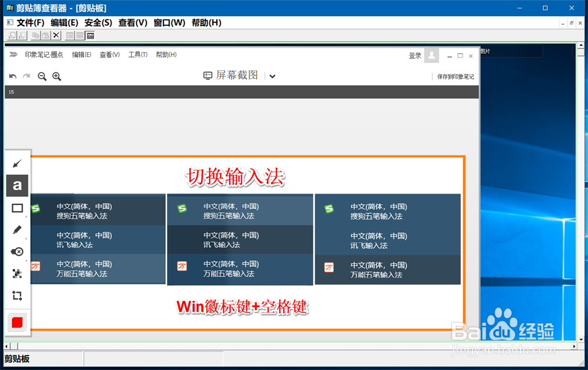Click the 图片 label in background window
Viewport: 588px width, 370px height.
click(485, 51)
